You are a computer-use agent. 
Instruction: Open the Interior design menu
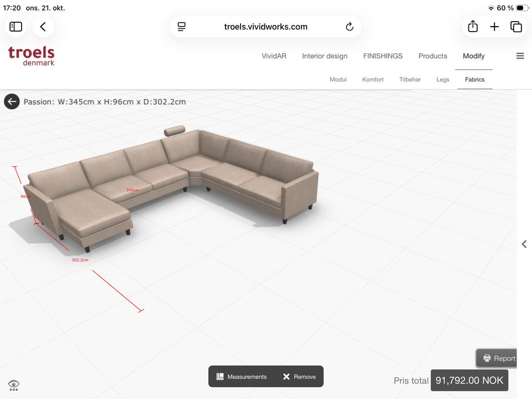point(325,56)
